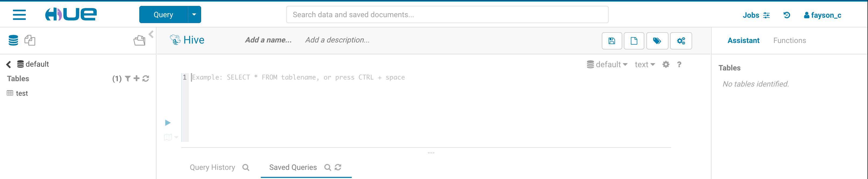
Task: Open the default database dropdown
Action: (607, 65)
